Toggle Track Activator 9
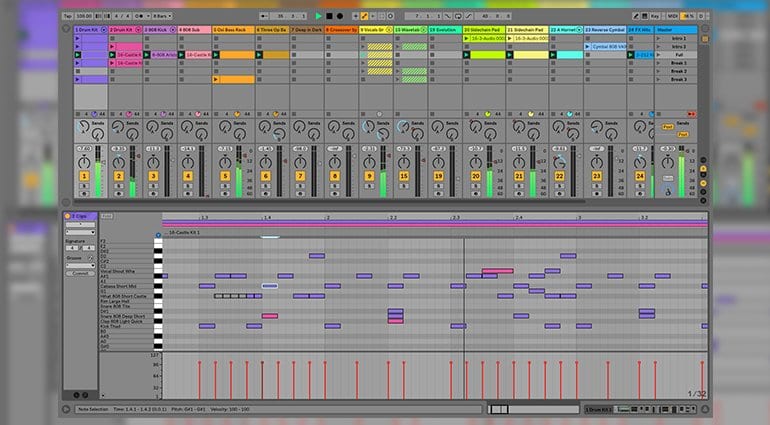Image resolution: width=770 pixels, height=425 pixels. 369,176
